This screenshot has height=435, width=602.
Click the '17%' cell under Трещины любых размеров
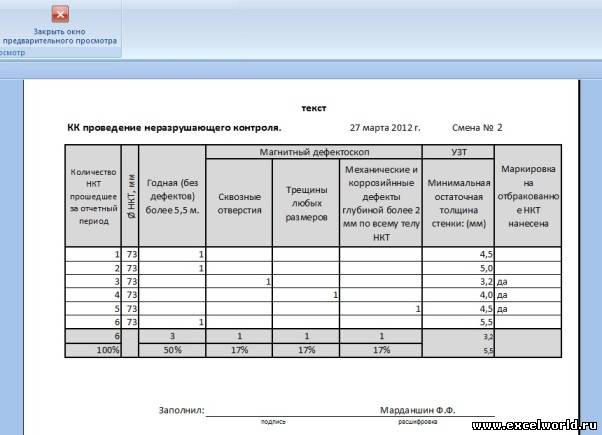coord(306,350)
